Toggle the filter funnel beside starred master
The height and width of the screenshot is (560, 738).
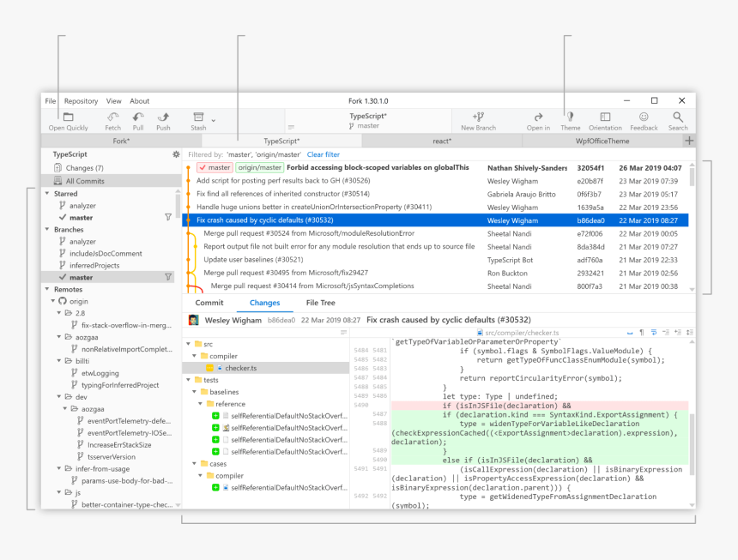coord(168,218)
